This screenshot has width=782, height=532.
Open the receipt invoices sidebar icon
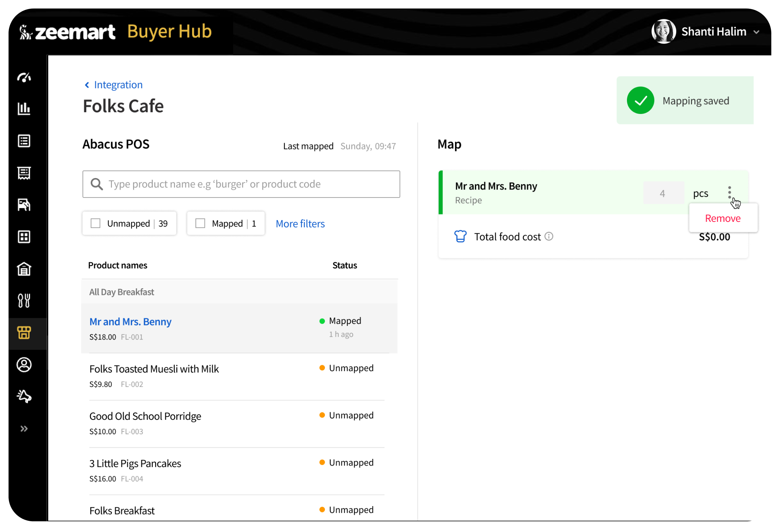click(24, 173)
